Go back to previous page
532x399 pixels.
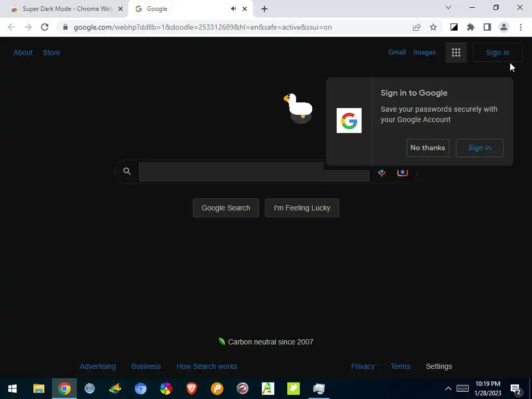click(11, 27)
